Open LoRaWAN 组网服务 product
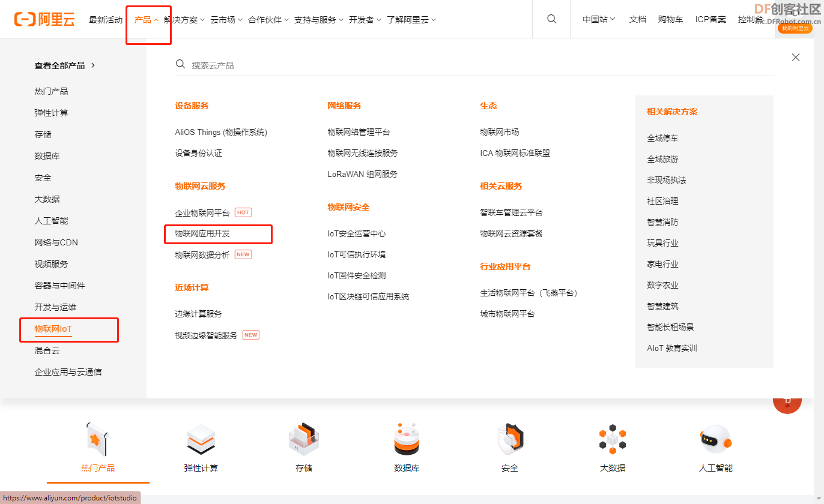The width and height of the screenshot is (824, 504). coord(362,174)
